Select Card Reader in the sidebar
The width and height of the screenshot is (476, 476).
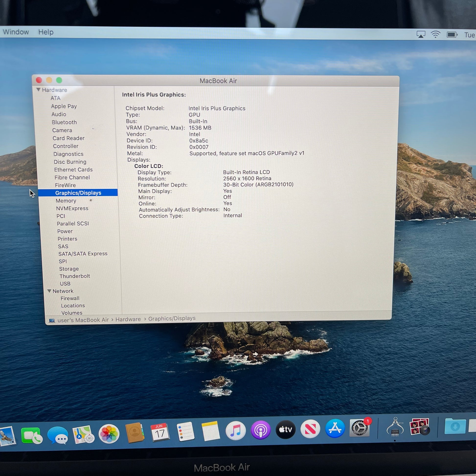pos(68,138)
